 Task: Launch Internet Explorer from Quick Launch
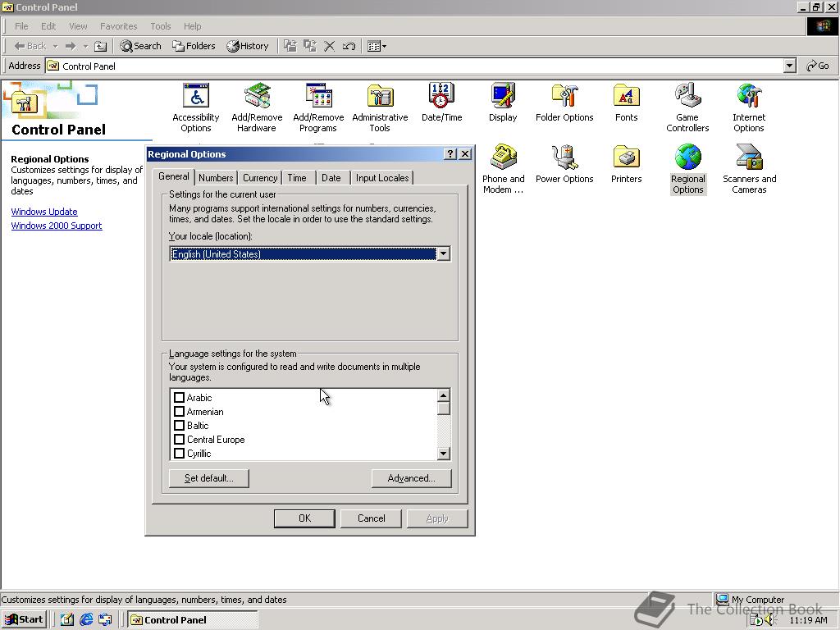[85, 620]
